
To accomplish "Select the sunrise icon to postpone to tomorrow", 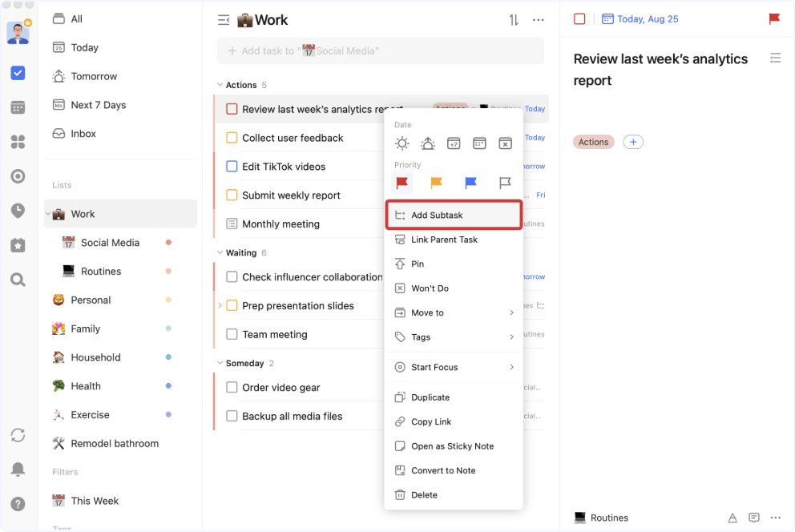I will pyautogui.click(x=427, y=143).
